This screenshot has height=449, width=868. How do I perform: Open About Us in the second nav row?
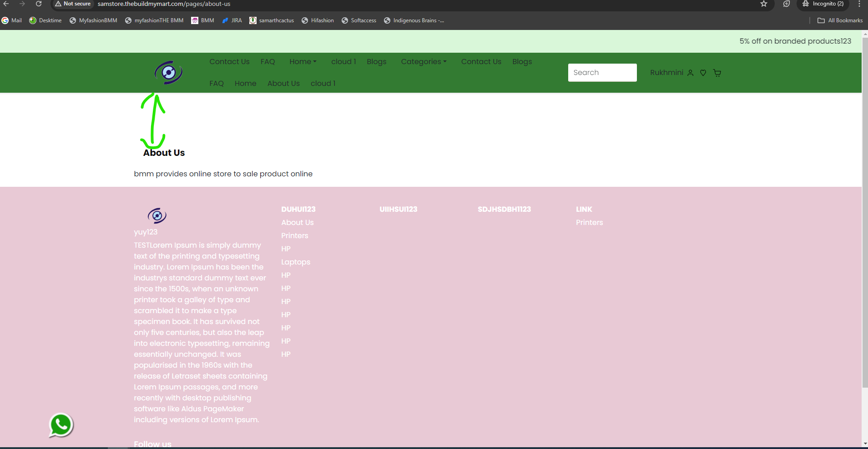(x=283, y=84)
